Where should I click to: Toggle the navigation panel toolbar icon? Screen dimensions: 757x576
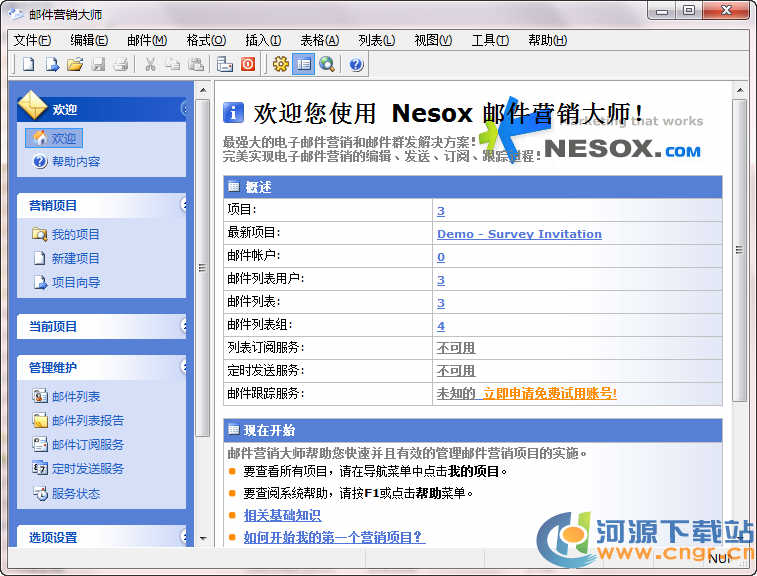click(304, 64)
